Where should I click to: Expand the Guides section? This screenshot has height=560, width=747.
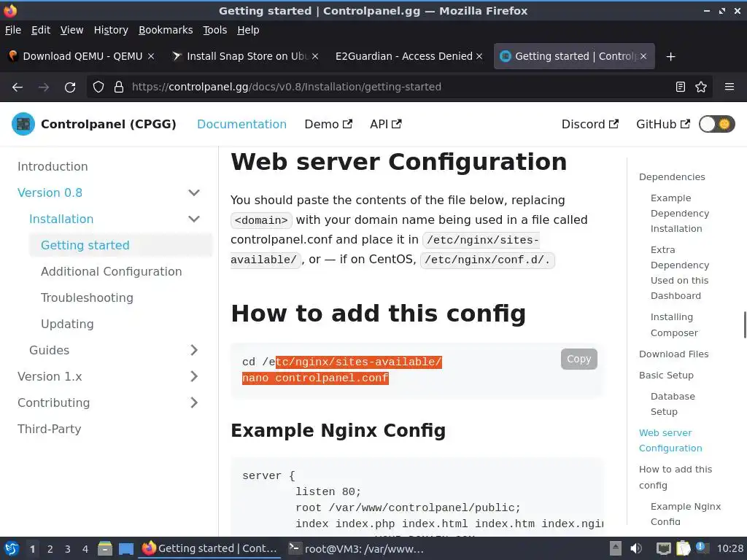[x=194, y=350]
